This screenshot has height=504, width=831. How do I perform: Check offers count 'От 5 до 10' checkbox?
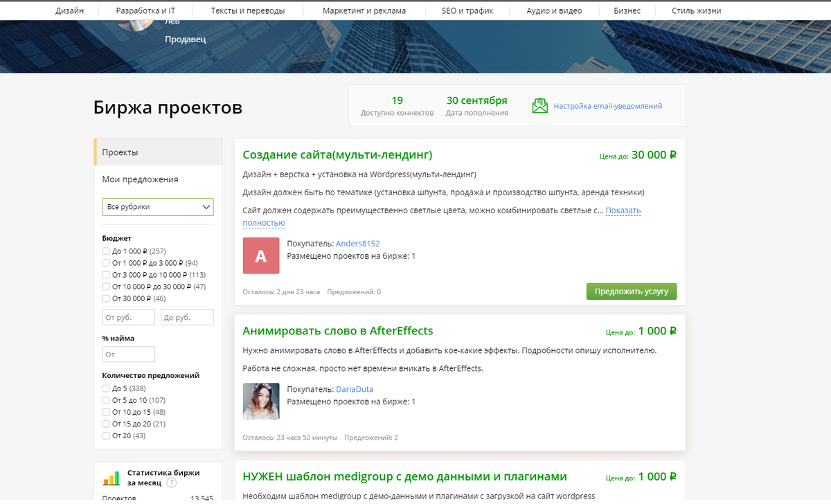tap(106, 400)
